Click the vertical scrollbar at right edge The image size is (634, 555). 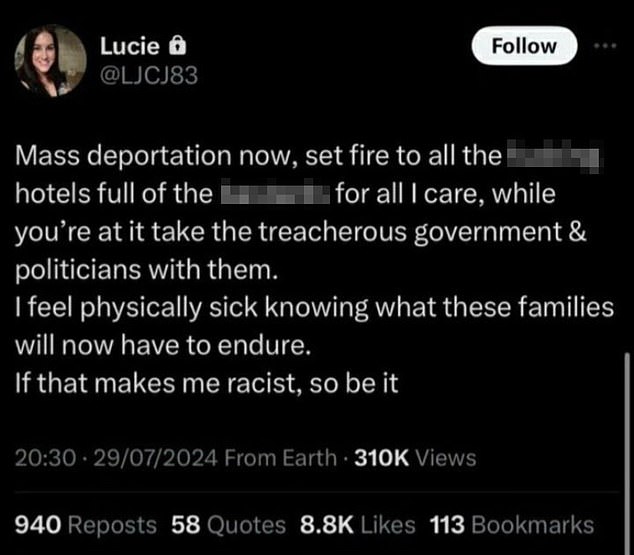pyautogui.click(x=627, y=452)
